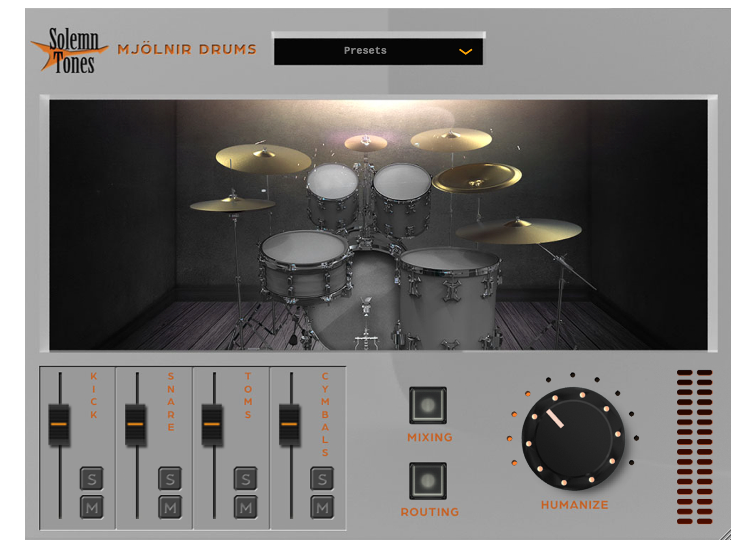756x551 pixels.
Task: Solo the Toms channel
Action: (x=246, y=479)
